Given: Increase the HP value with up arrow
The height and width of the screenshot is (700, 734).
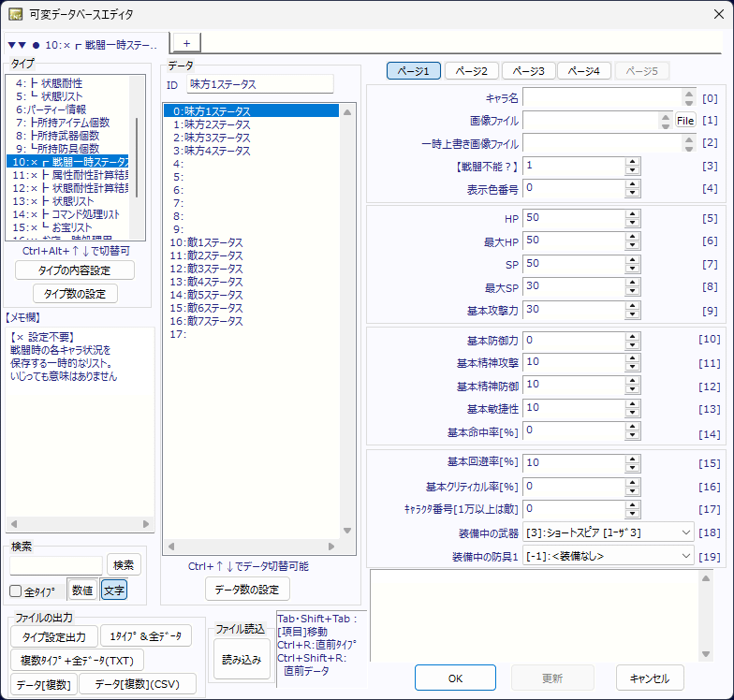Looking at the screenshot, I should [x=632, y=212].
